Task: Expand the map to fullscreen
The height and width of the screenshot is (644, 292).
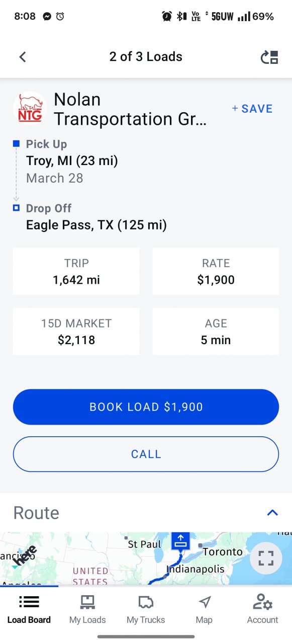Action: click(266, 558)
